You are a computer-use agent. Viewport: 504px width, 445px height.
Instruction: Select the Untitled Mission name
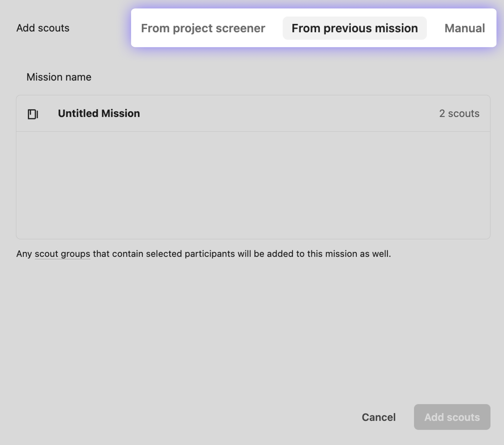pyautogui.click(x=99, y=113)
